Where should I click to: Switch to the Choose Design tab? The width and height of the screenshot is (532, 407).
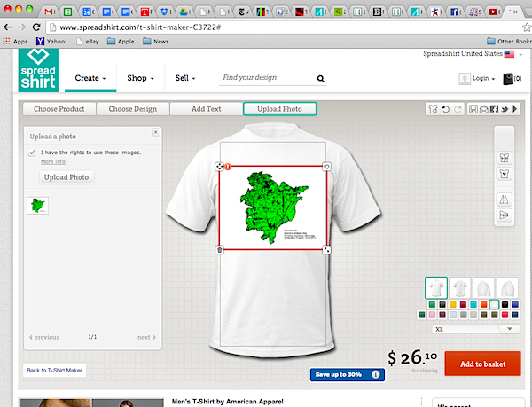(x=133, y=109)
